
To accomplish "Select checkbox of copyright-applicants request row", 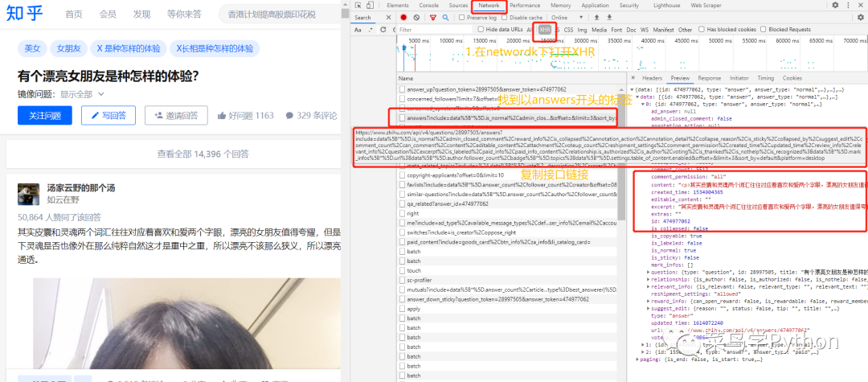I will click(402, 175).
